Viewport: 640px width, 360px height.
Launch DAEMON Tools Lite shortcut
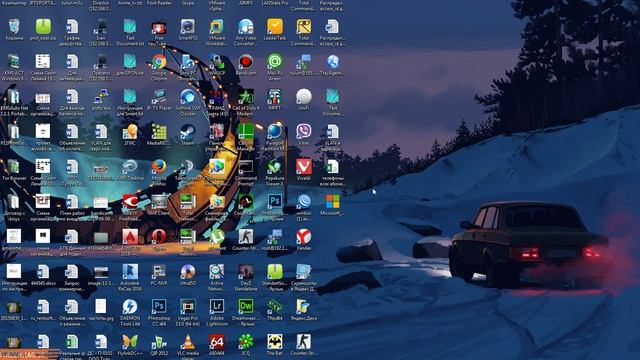[130, 307]
